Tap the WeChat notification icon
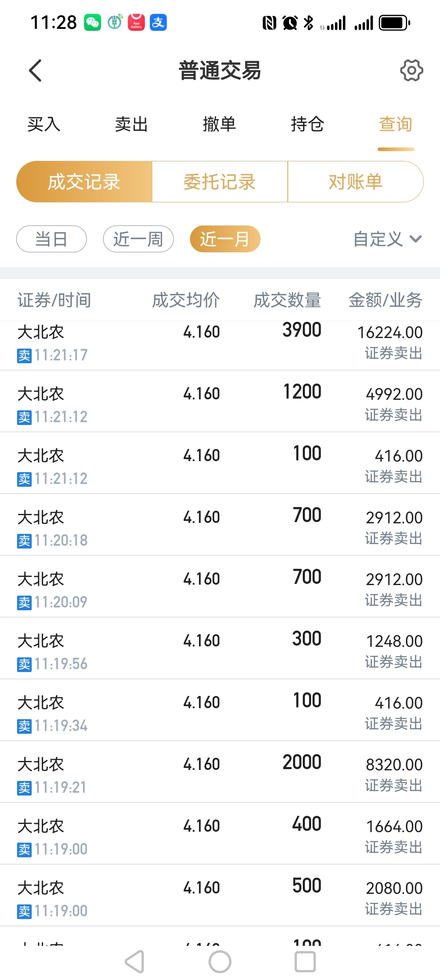The height and width of the screenshot is (980, 440). click(93, 22)
